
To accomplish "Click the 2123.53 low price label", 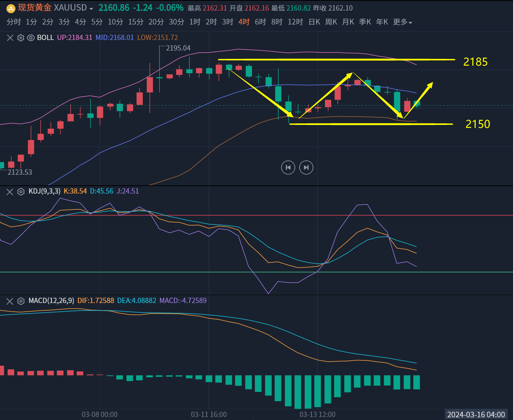I will (20, 172).
